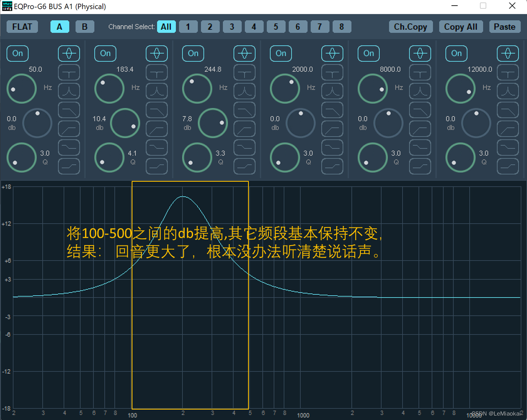Click the Q knob showing 4.1

click(x=109, y=157)
